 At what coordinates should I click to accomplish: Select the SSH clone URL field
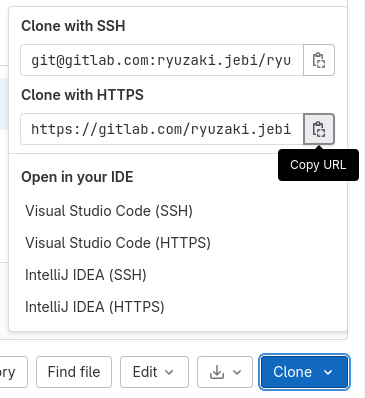click(162, 60)
